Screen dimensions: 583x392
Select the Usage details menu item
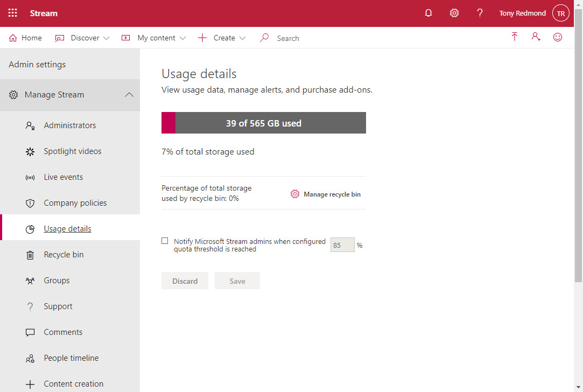pyautogui.click(x=70, y=227)
